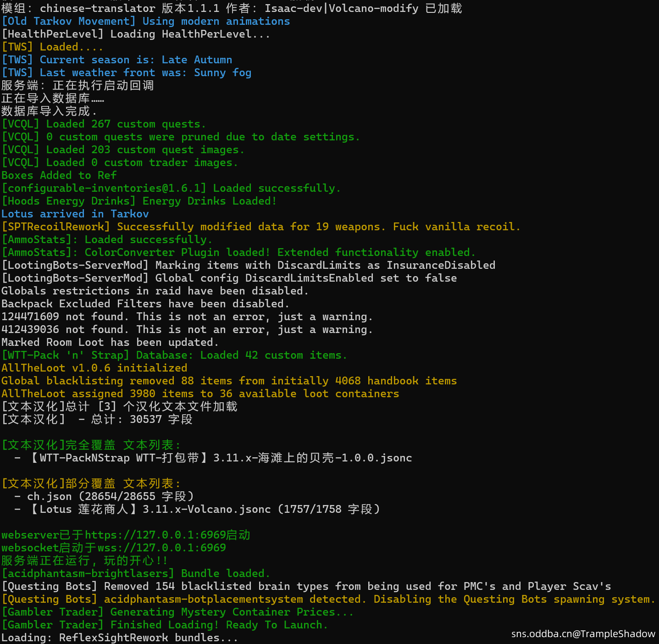The image size is (659, 644).
Task: Select the '[TWS] Loaded....' log line
Action: tap(52, 47)
